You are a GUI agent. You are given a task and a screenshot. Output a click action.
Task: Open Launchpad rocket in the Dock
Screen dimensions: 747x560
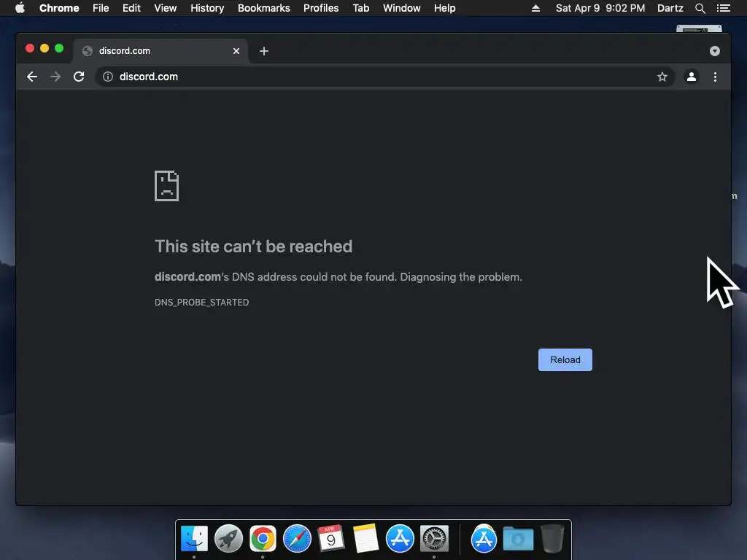coord(228,539)
